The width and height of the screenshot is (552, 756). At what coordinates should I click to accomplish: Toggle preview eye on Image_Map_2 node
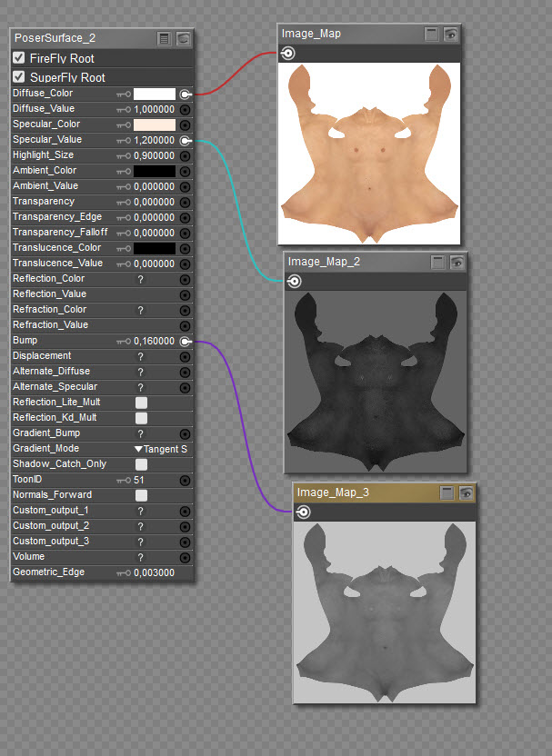[457, 263]
